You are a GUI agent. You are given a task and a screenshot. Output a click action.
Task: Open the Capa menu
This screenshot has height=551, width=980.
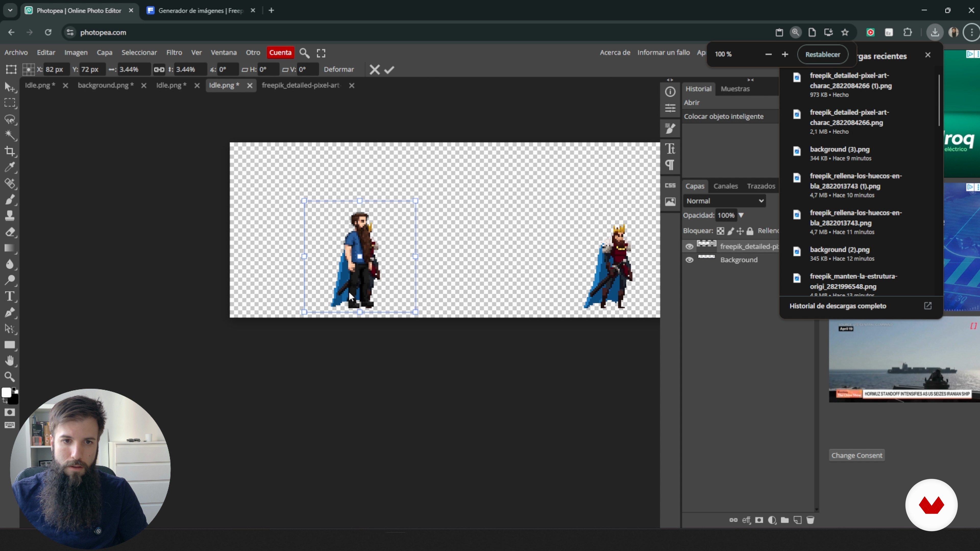pyautogui.click(x=104, y=53)
